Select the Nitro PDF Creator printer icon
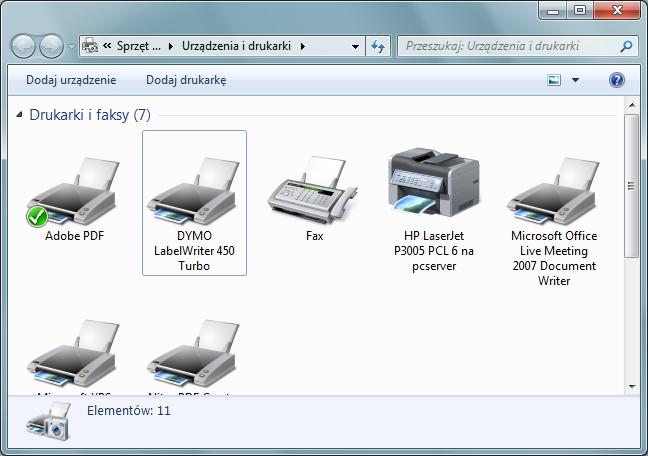The width and height of the screenshot is (648, 456). coord(193,353)
